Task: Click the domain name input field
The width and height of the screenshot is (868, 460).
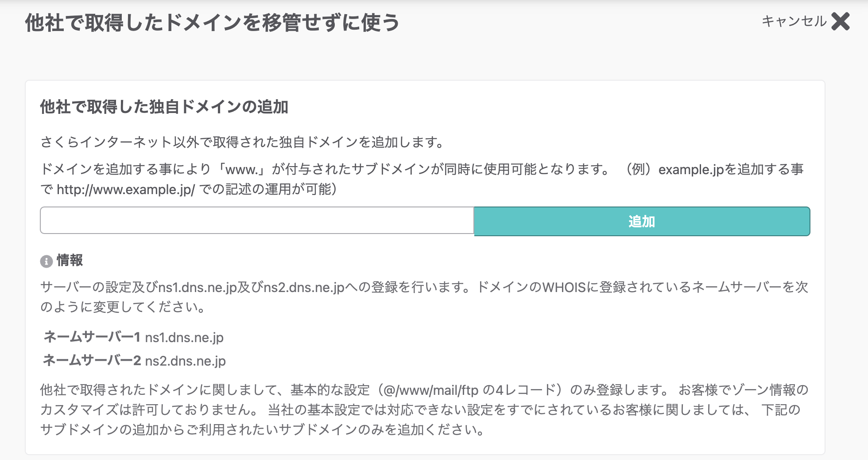Action: pos(257,220)
